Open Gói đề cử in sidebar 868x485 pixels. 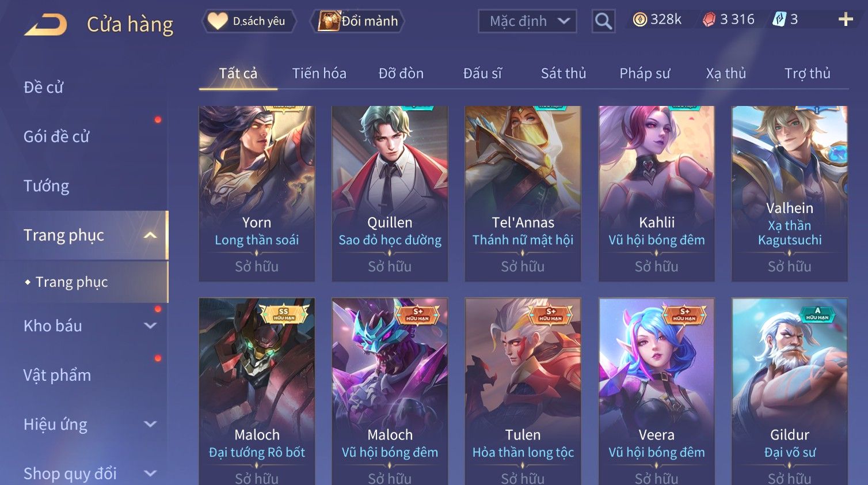[x=56, y=137]
